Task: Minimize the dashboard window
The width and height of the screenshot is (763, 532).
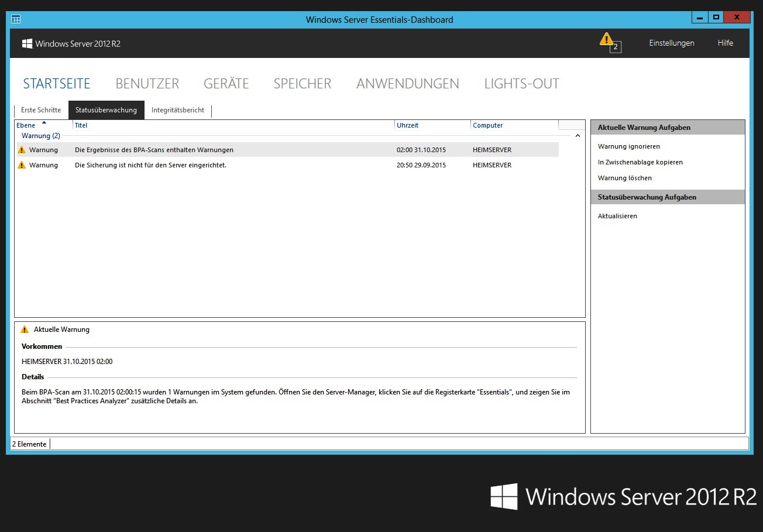Action: click(x=699, y=18)
